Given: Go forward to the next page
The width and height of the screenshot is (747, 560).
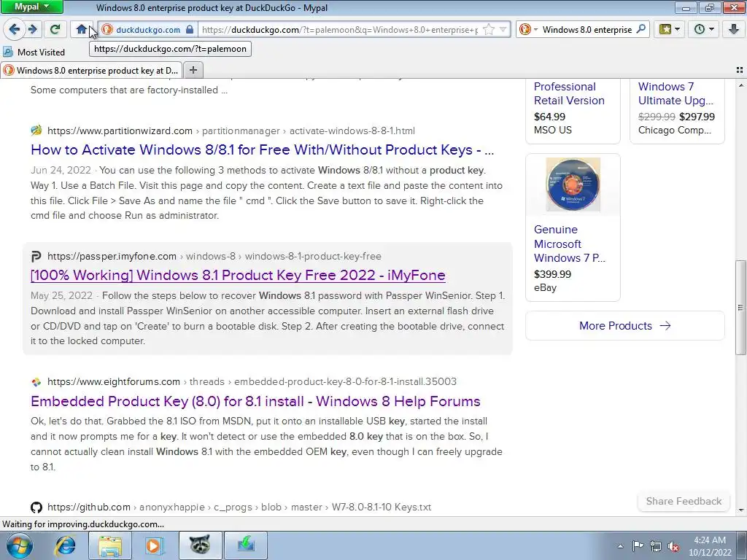Looking at the screenshot, I should click(33, 29).
